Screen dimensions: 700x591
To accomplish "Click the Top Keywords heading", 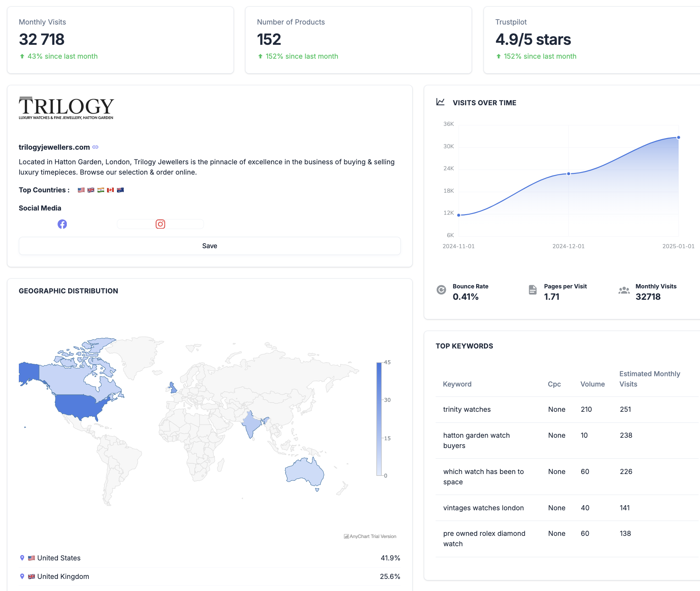I will [464, 346].
